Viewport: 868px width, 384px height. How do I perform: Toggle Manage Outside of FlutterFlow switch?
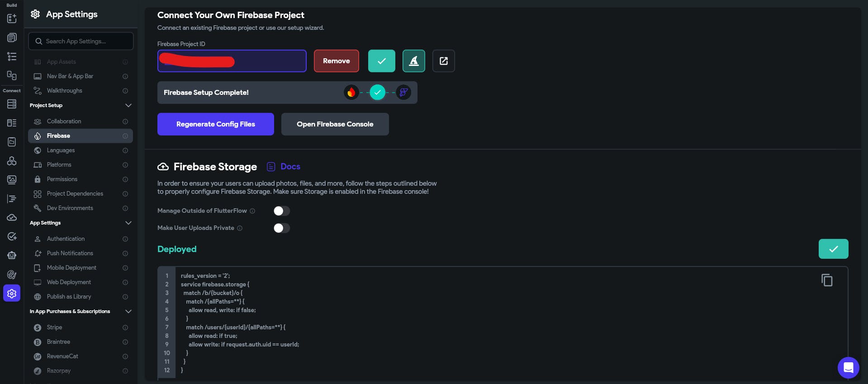[x=282, y=211]
